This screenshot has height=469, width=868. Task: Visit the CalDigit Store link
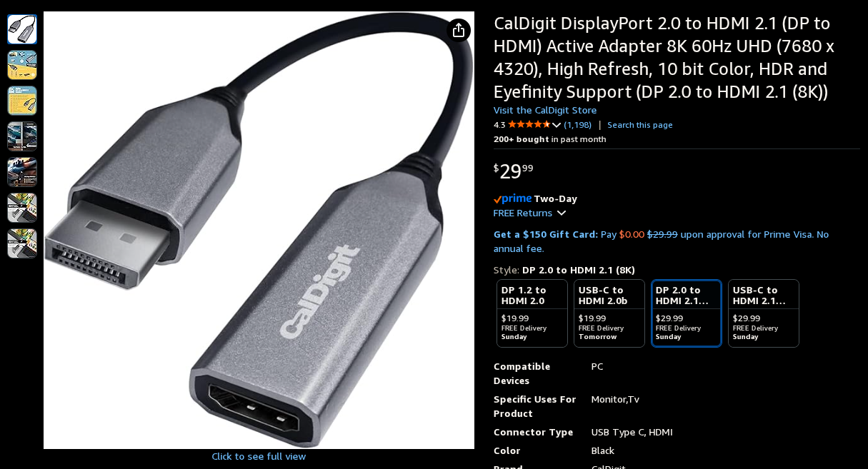[545, 110]
